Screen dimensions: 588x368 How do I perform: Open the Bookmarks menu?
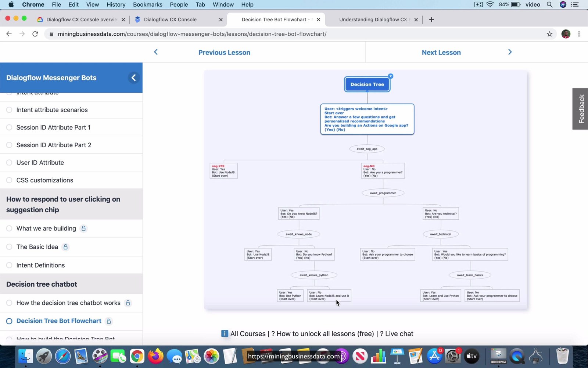click(148, 4)
